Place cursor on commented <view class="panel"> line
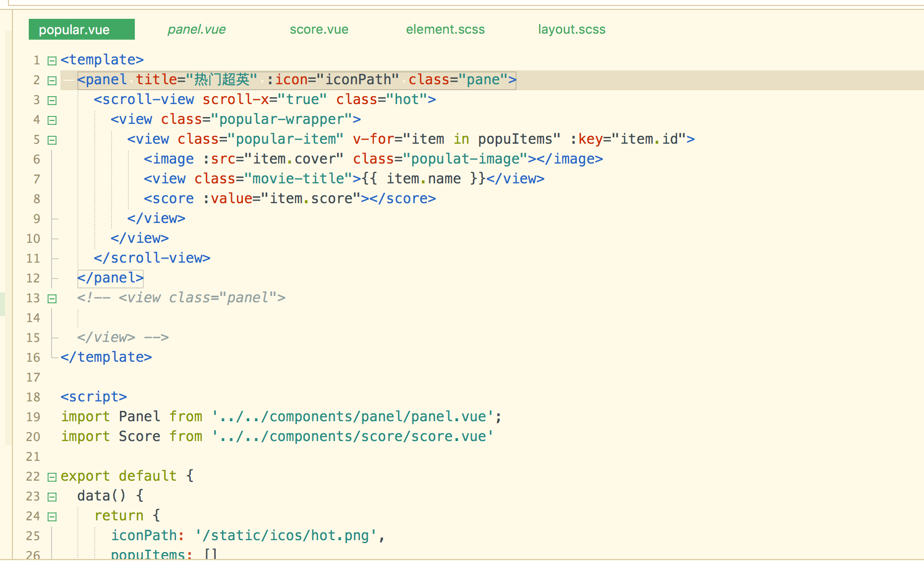 [x=181, y=297]
